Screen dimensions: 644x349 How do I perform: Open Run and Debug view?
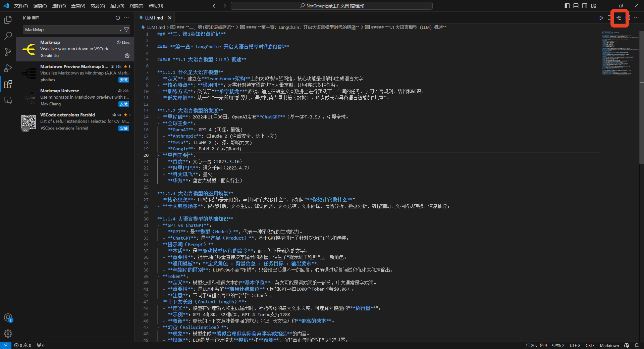point(8,68)
